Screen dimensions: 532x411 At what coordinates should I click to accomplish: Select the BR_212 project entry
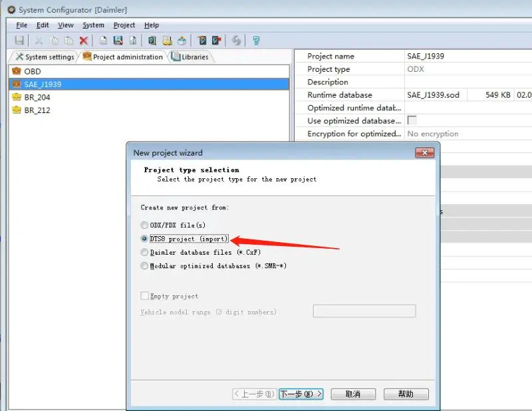37,110
